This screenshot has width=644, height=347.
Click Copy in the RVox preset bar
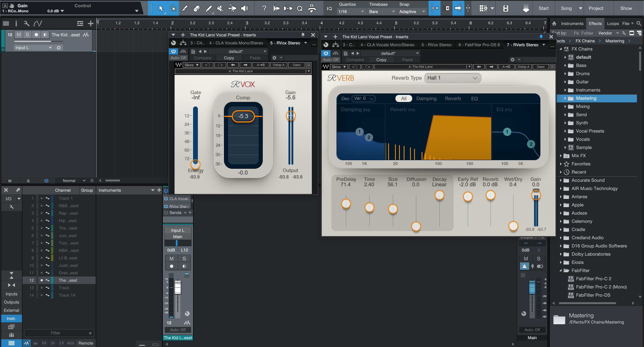click(229, 58)
